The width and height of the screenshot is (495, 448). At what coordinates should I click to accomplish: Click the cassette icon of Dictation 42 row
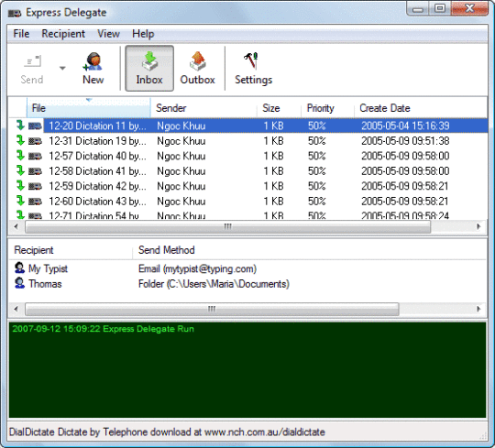(x=35, y=187)
